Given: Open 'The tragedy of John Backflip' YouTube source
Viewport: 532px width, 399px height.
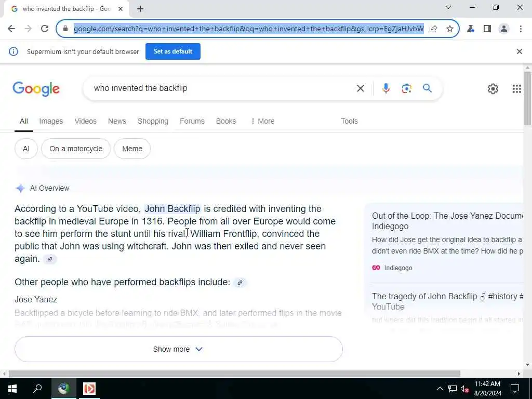Looking at the screenshot, I should click(447, 301).
